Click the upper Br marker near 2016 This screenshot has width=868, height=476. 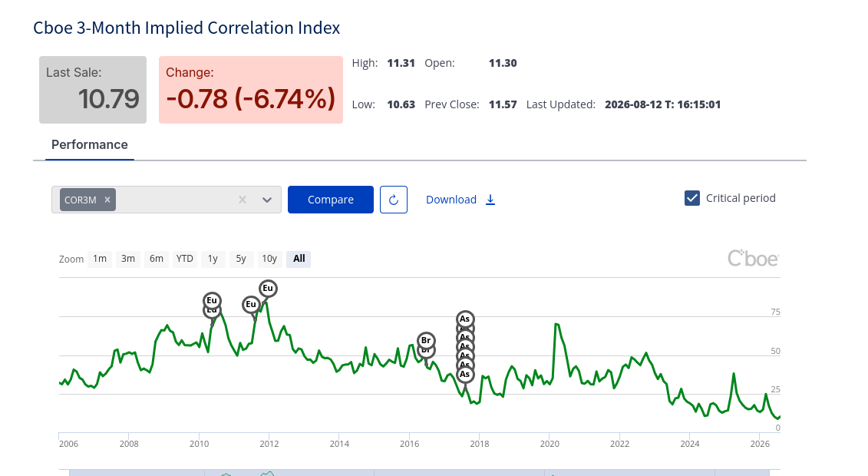point(426,340)
